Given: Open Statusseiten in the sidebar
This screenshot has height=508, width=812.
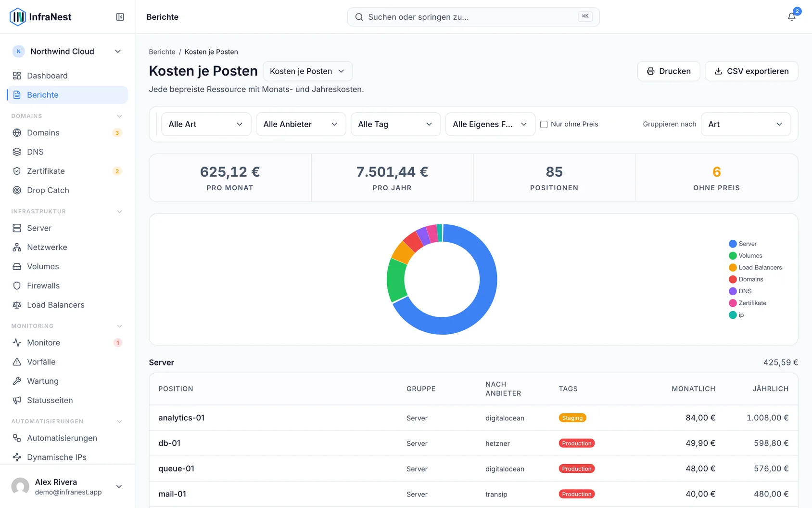Looking at the screenshot, I should 67,400.
